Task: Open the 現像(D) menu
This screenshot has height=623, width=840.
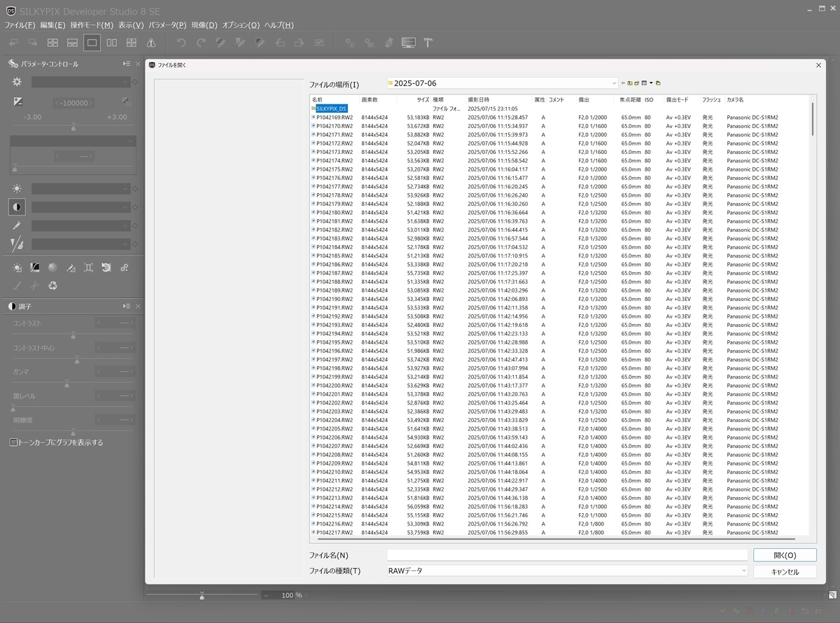Action: (x=205, y=25)
